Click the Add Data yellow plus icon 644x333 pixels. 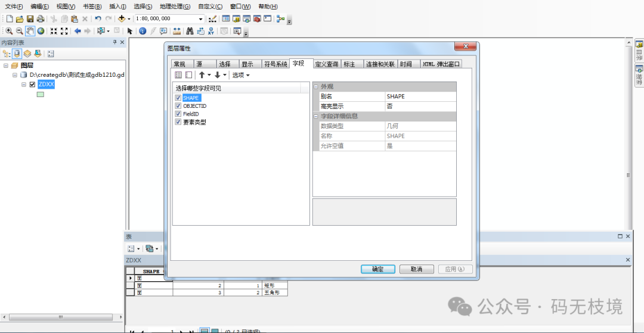[122, 19]
